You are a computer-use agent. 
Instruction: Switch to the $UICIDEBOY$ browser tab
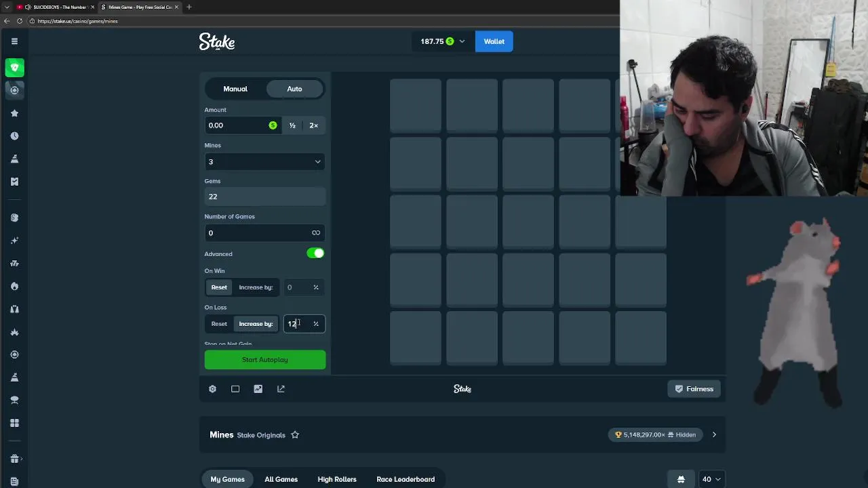(x=54, y=7)
